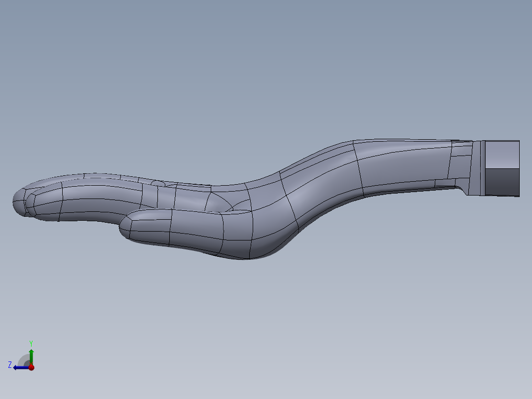Select the rectangular end block of the model

pyautogui.click(x=502, y=168)
